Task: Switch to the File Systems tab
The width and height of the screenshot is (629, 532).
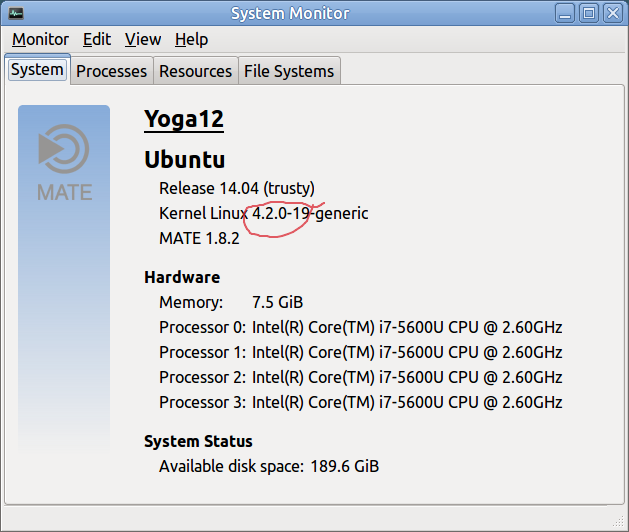Action: (289, 71)
